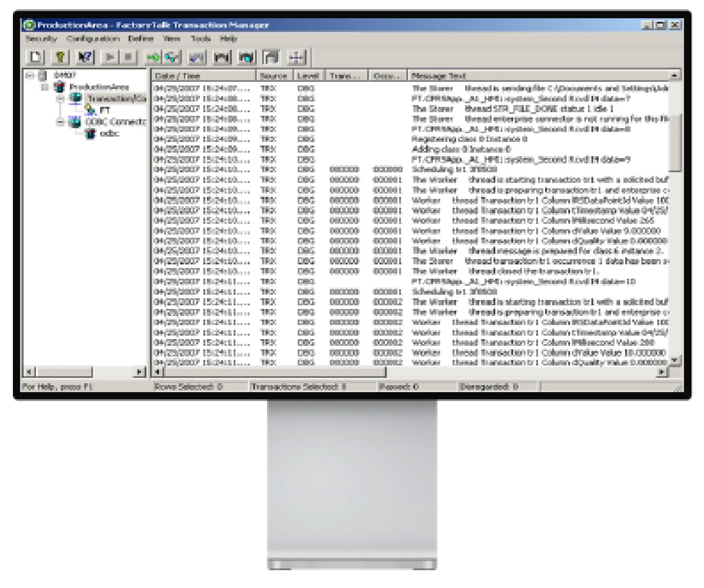Click 'Disregarded: 0' in the status bar
The width and height of the screenshot is (704, 588).
tap(489, 387)
